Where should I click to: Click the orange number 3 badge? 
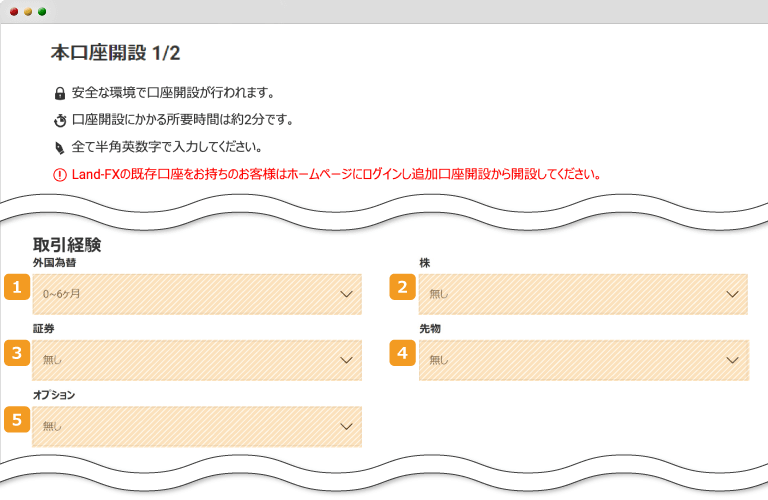(x=16, y=353)
